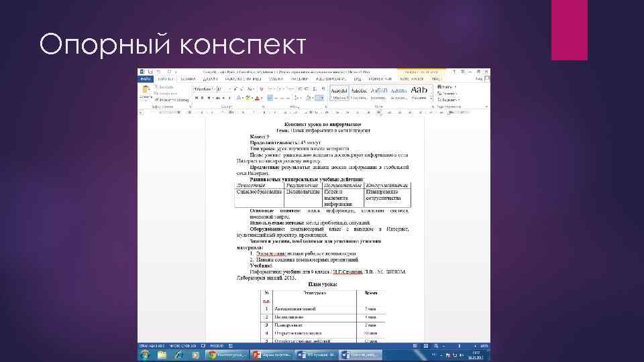
Task: Click the word count in status bar
Action: click(182, 346)
